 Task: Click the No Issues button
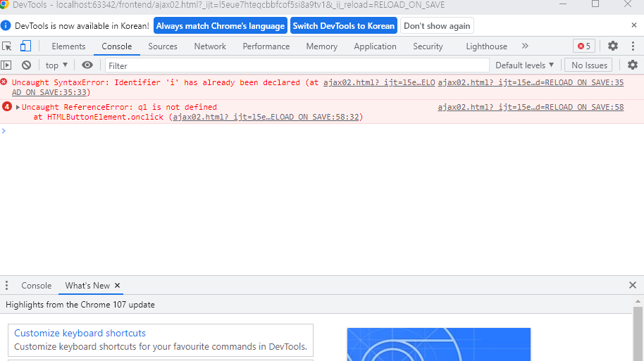pos(589,65)
